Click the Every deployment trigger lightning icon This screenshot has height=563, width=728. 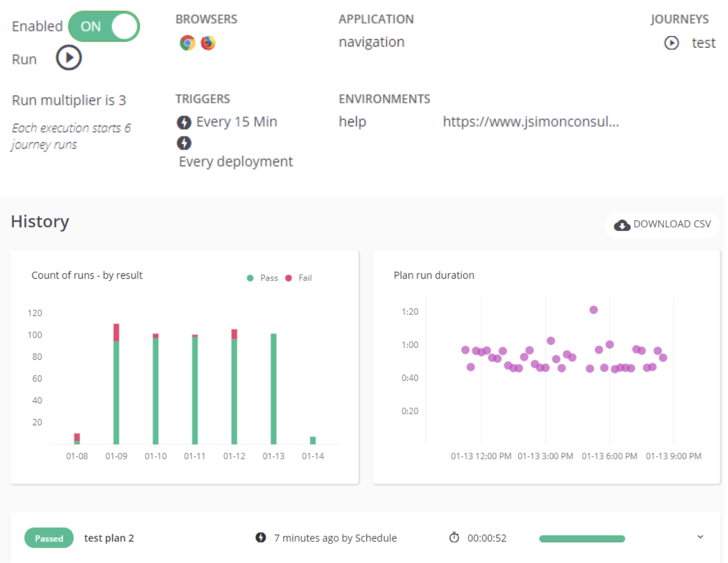(184, 143)
